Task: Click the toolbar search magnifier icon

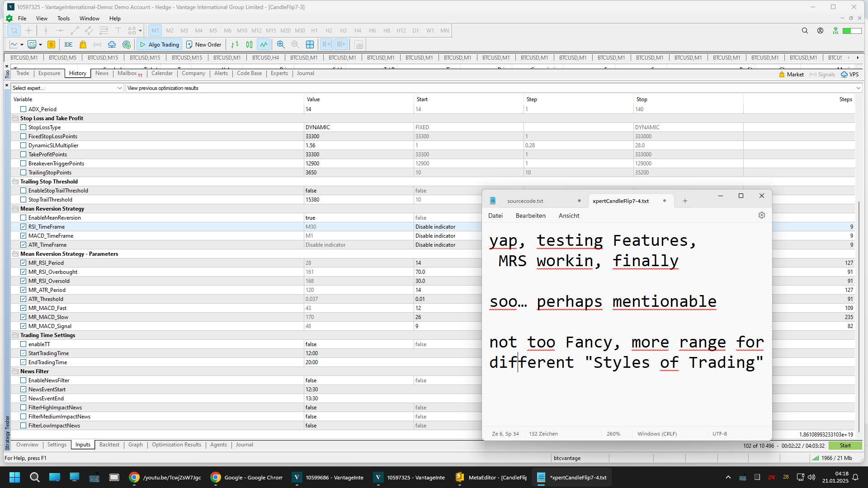Action: pos(805,31)
